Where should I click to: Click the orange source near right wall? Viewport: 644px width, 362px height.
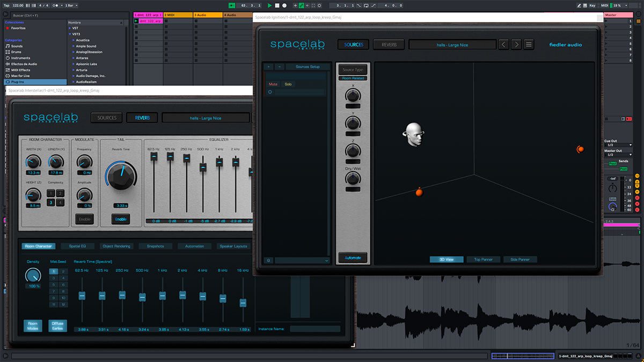[x=580, y=149]
